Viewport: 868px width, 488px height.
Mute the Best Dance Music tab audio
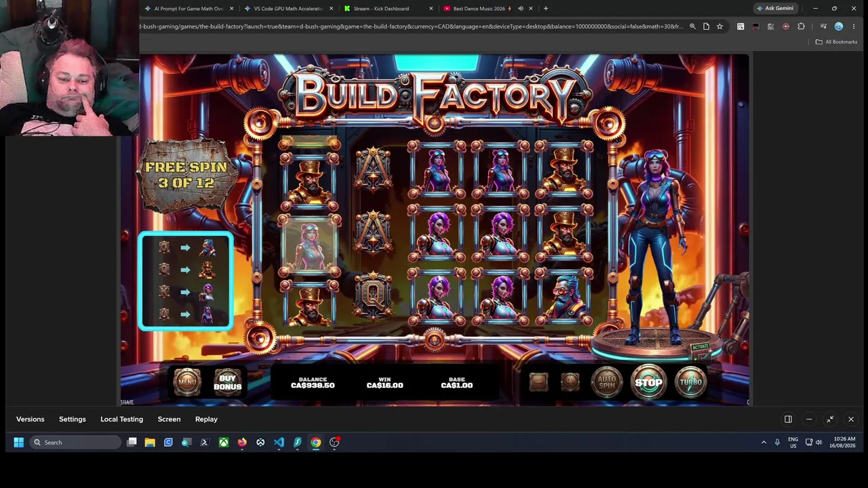521,9
